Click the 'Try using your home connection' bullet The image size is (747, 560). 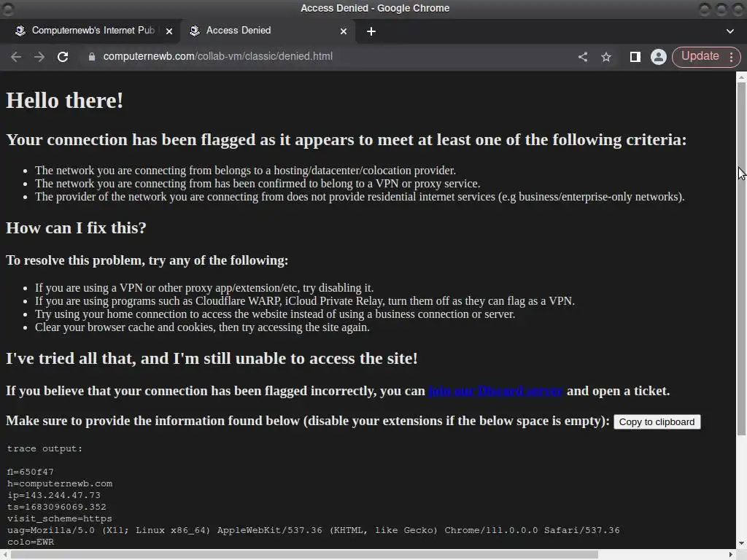tap(275, 314)
